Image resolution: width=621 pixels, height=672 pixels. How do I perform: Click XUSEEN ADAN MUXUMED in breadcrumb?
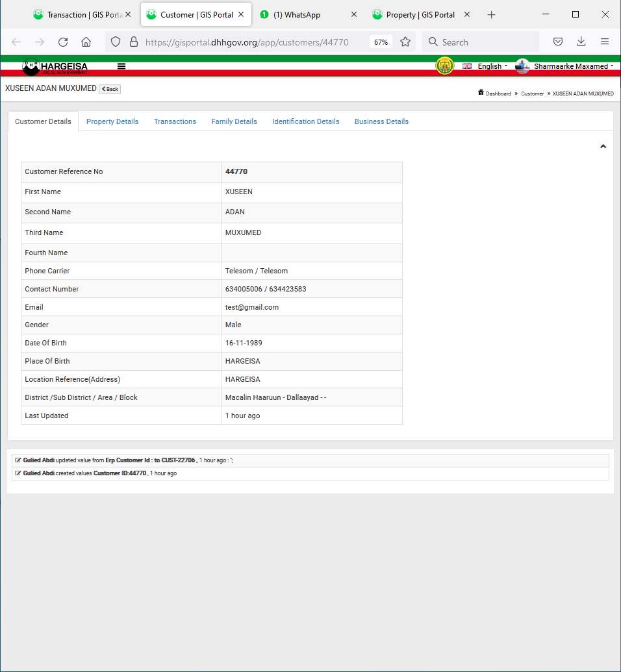click(x=583, y=93)
